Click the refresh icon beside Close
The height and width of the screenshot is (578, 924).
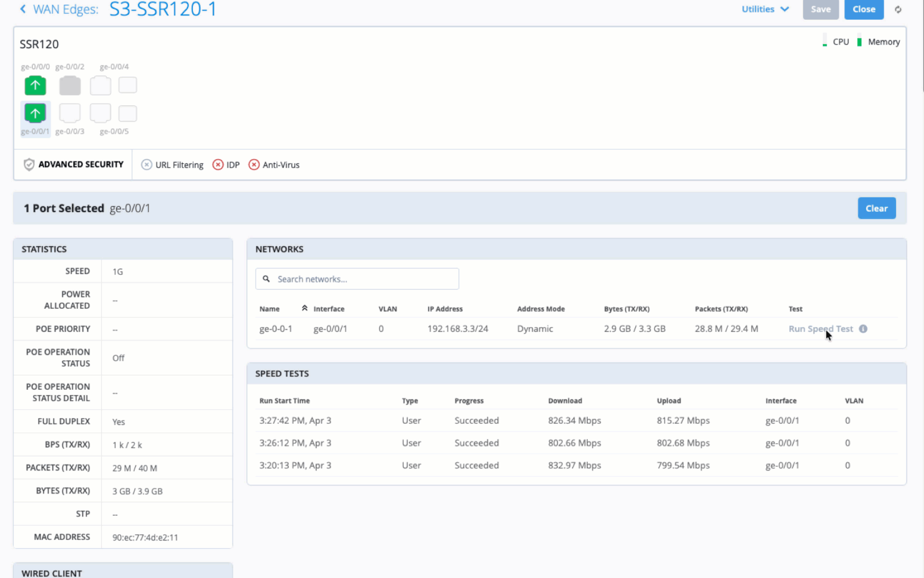click(898, 9)
